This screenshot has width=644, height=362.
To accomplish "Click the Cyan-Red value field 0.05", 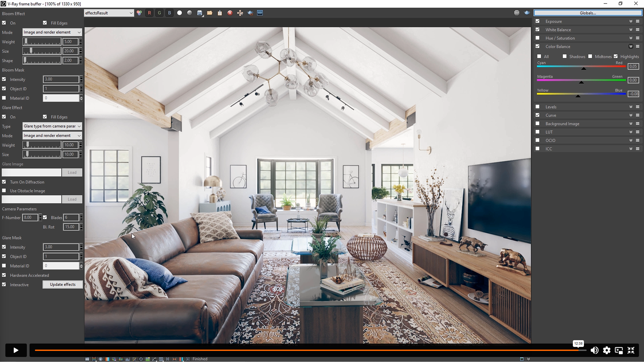I will pos(633,66).
